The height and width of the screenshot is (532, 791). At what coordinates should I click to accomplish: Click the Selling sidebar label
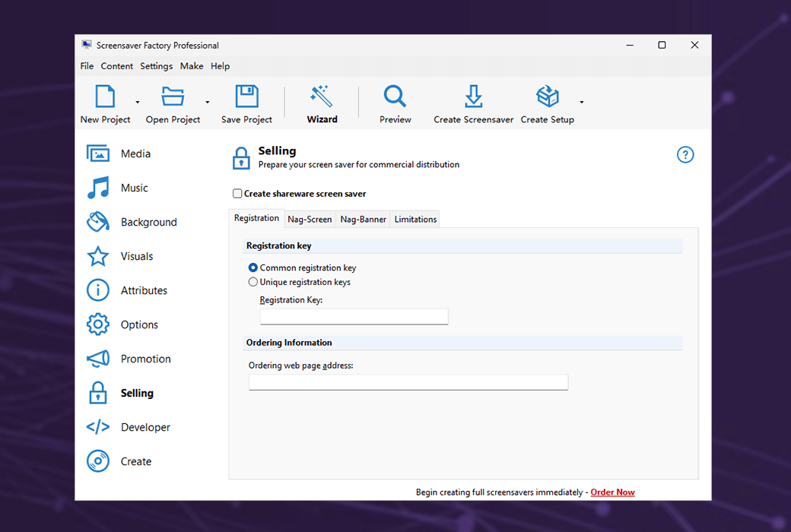(137, 394)
